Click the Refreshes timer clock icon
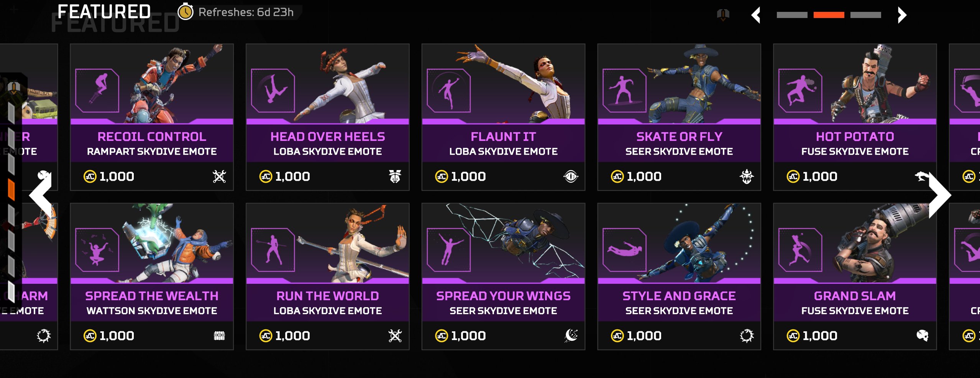The height and width of the screenshot is (378, 980). coord(185,12)
